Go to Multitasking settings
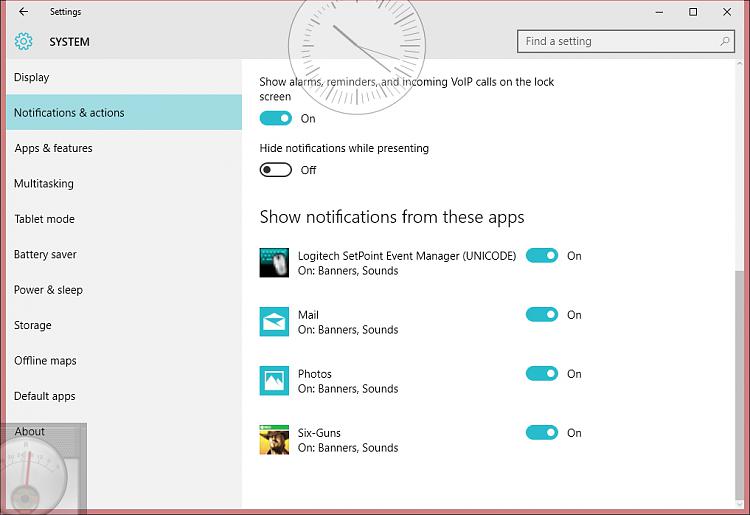 [x=124, y=183]
